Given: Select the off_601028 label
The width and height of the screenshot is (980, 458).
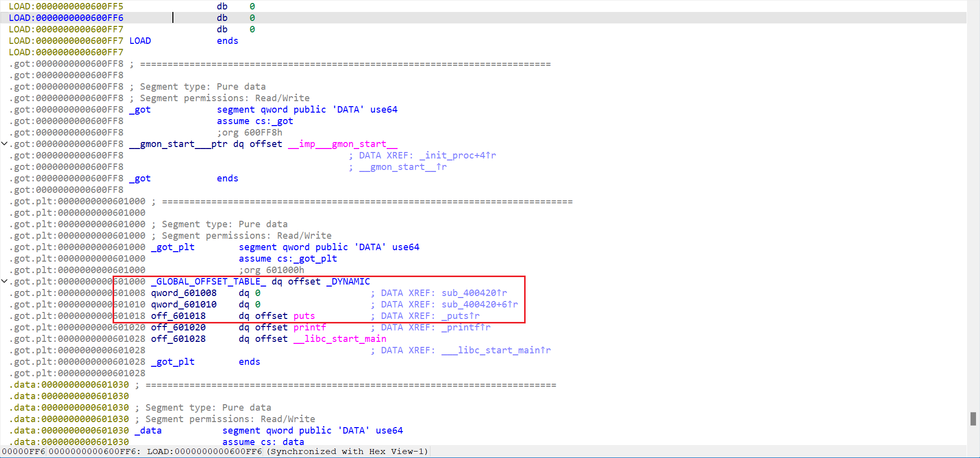Looking at the screenshot, I should click(178, 339).
